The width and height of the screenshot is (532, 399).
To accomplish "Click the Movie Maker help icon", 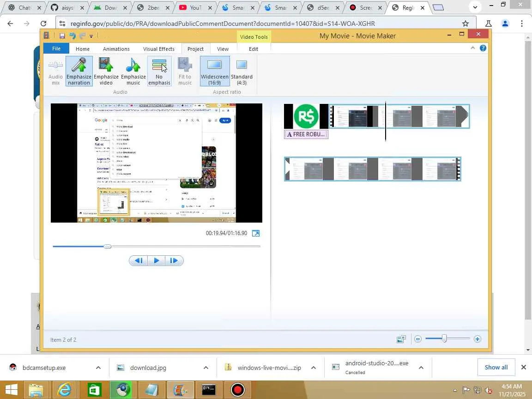I will pos(483,48).
